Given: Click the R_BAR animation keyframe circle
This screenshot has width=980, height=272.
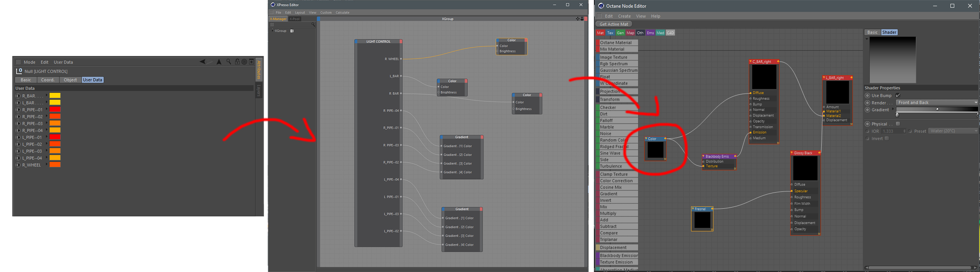Looking at the screenshot, I should (x=18, y=96).
